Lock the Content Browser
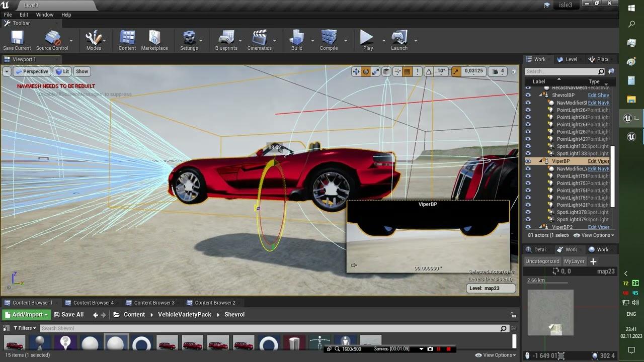This screenshot has height=362, width=644. coord(513,315)
